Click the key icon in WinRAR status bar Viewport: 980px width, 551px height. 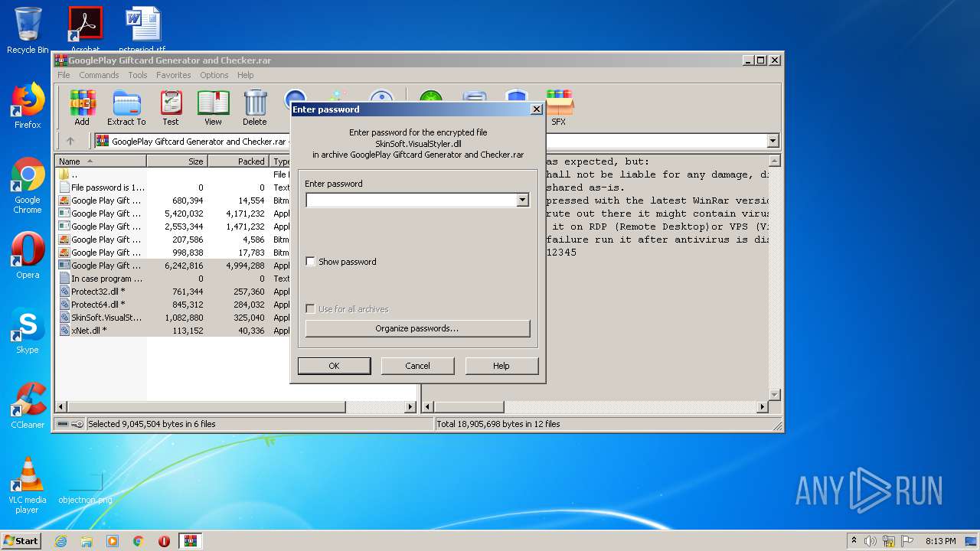coord(78,424)
